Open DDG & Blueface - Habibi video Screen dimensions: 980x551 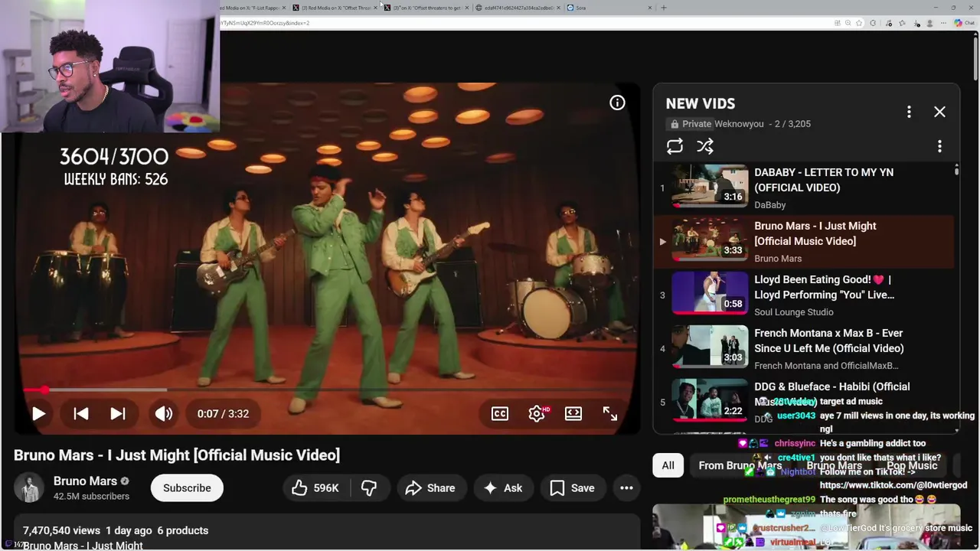(804, 402)
